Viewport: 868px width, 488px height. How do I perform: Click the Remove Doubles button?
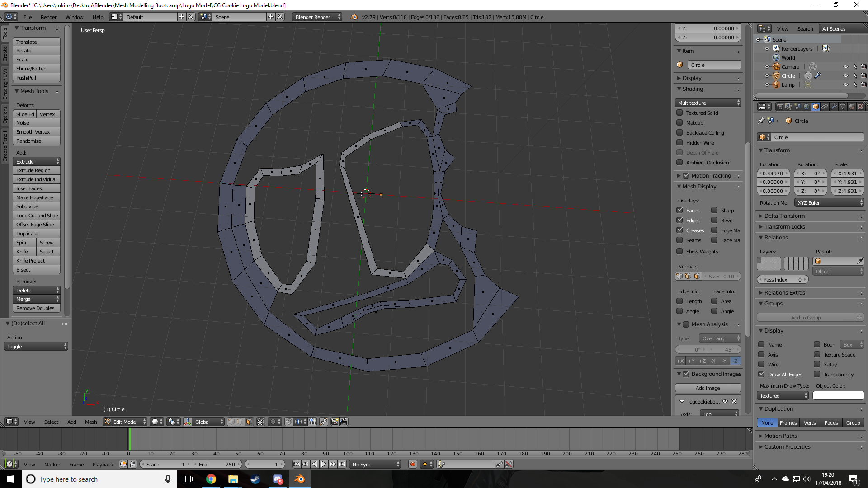tap(36, 308)
